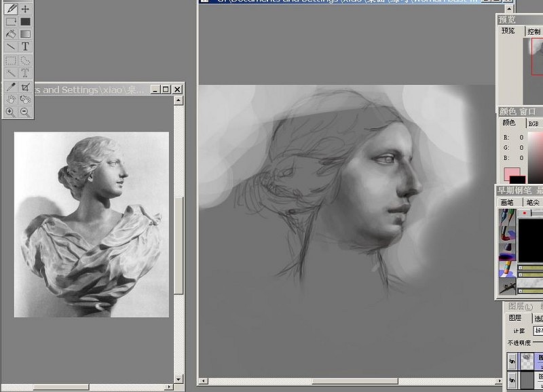
Task: Click the G: value in color panel
Action: tap(521, 148)
